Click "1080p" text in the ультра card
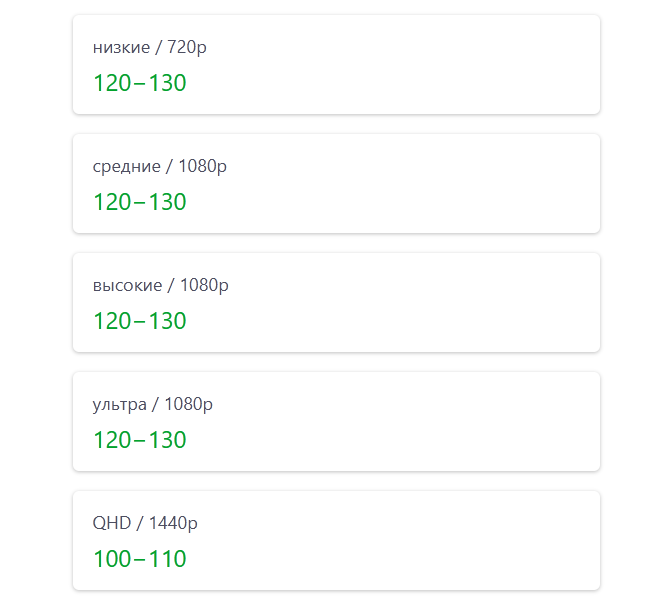The image size is (661, 601). pyautogui.click(x=188, y=404)
